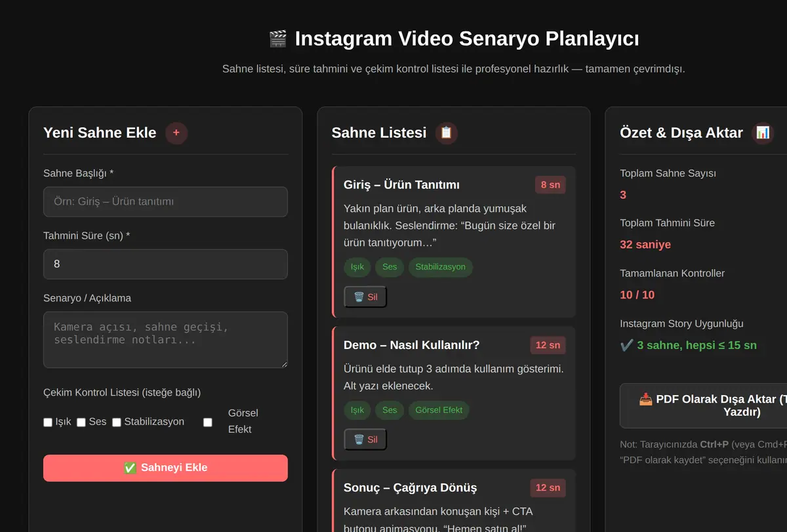Click the Tahmini Süre field showing 8
This screenshot has width=787, height=532.
[165, 264]
